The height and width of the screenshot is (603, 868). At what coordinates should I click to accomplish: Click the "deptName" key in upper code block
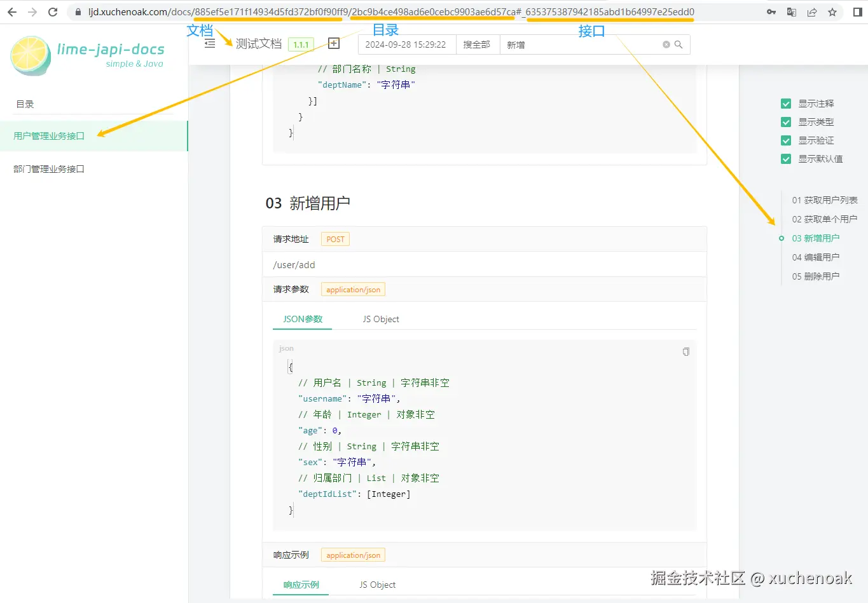(x=341, y=85)
